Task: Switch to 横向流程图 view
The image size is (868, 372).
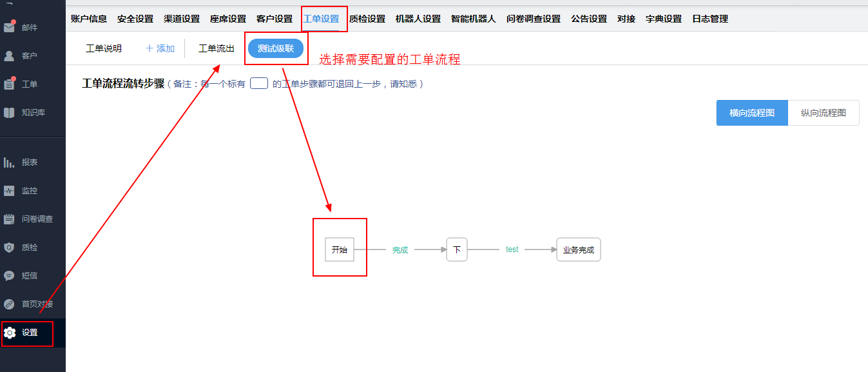Action: coord(752,113)
